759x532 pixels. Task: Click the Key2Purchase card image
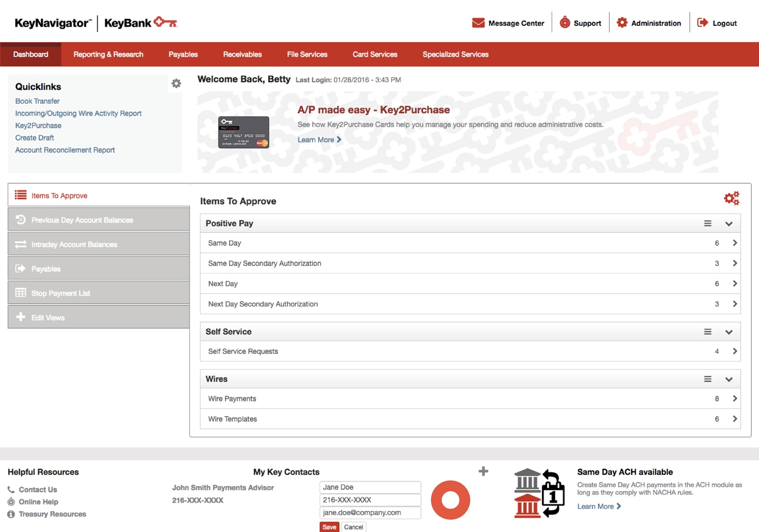coord(243,132)
